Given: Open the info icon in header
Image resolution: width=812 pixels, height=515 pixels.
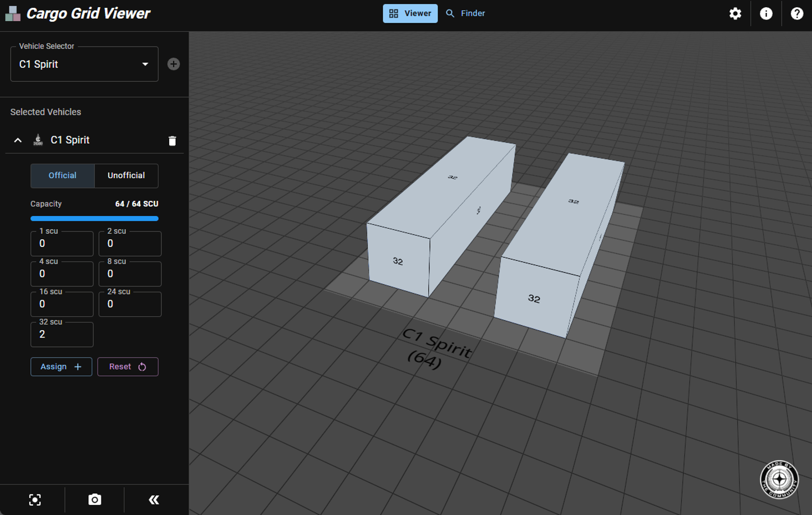Looking at the screenshot, I should point(766,13).
